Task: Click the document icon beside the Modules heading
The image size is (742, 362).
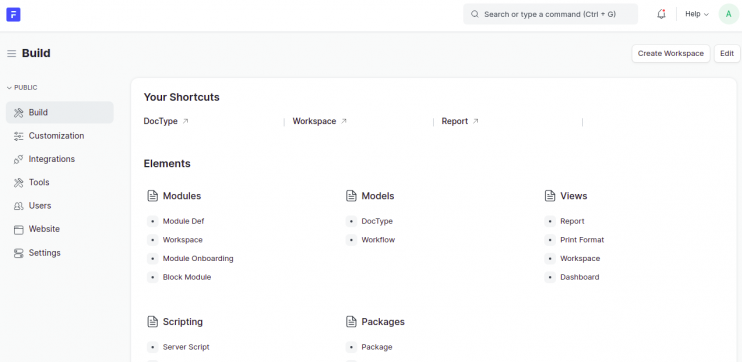Action: [x=152, y=196]
